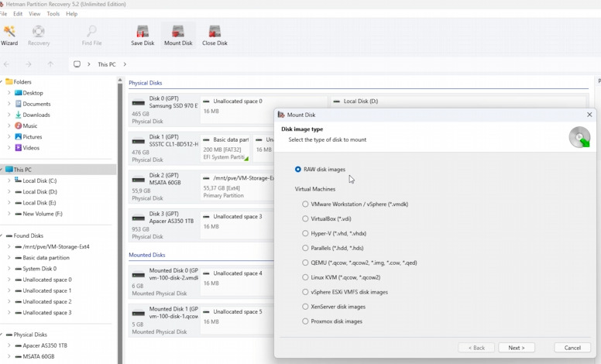Viewport: 601px width, 364px height.
Task: Select Mounted Disk 0 drive icon
Action: (139, 275)
